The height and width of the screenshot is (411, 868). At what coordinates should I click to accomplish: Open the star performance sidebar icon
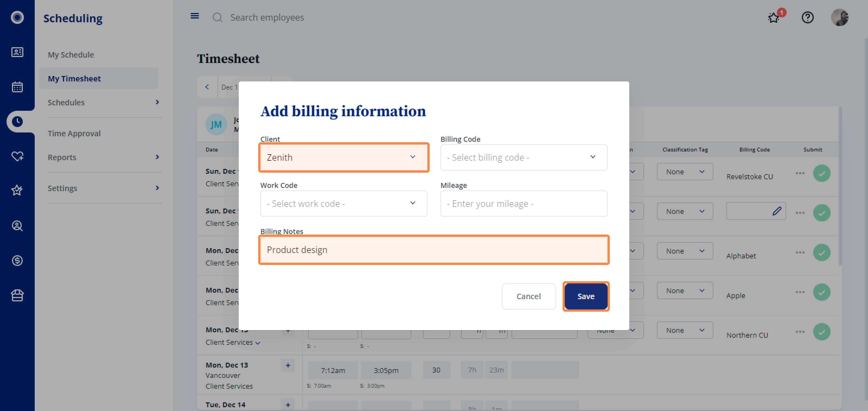(17, 191)
